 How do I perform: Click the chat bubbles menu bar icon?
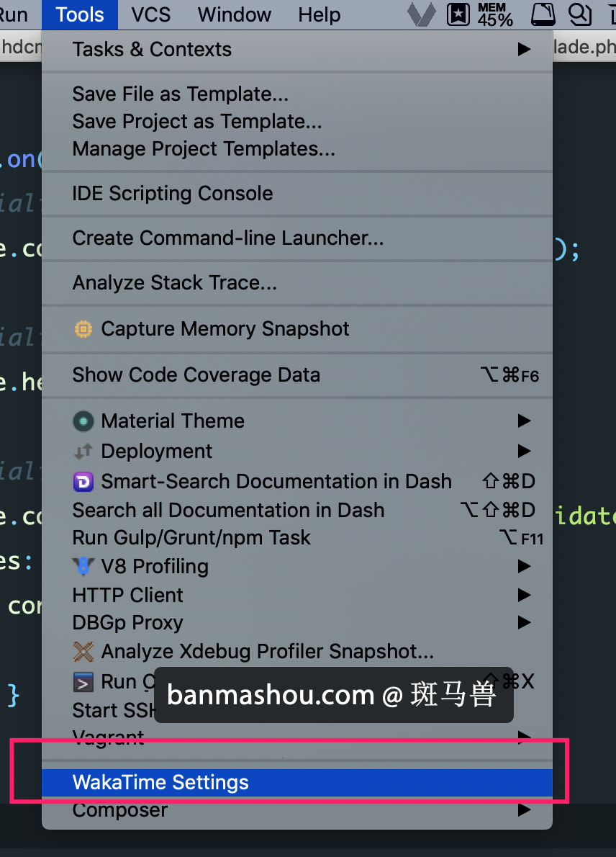click(580, 14)
